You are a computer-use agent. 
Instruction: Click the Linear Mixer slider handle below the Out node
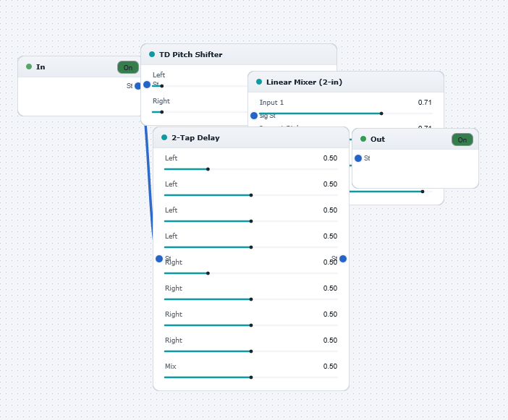[423, 192]
